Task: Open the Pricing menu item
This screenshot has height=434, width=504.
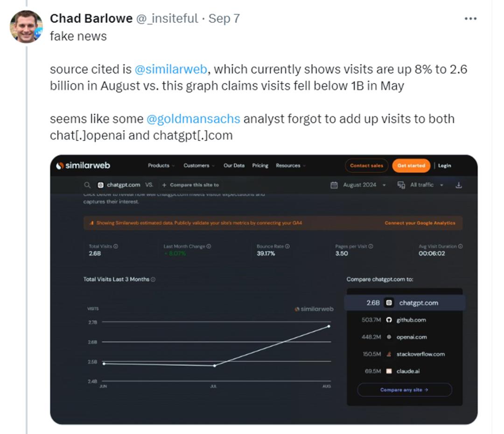Action: pos(260,166)
